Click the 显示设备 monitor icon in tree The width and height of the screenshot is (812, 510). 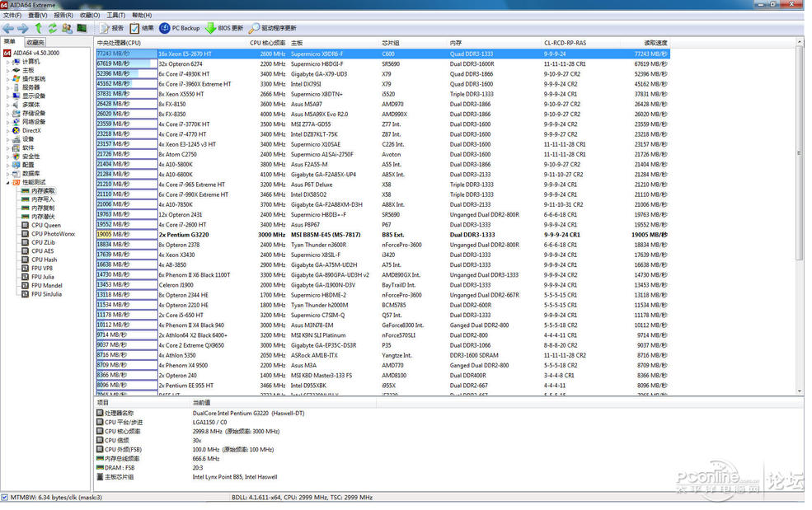(x=16, y=96)
